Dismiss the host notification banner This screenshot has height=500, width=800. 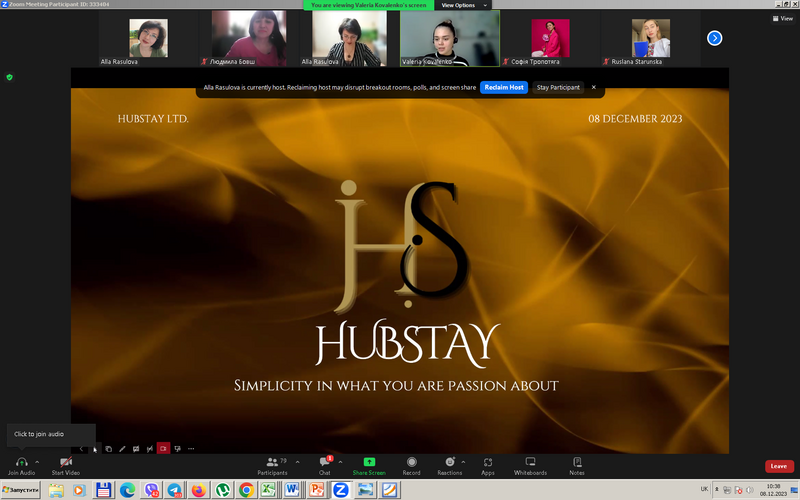coord(593,87)
